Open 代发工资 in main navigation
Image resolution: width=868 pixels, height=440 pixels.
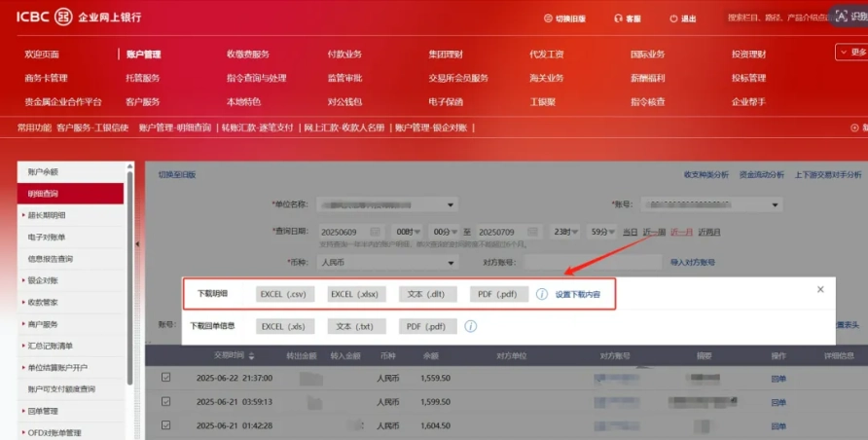[546, 55]
